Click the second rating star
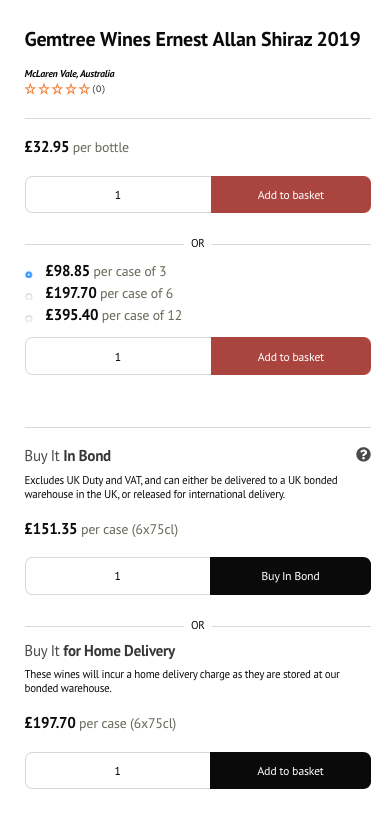Screen dimensions: 390x827 (44, 89)
